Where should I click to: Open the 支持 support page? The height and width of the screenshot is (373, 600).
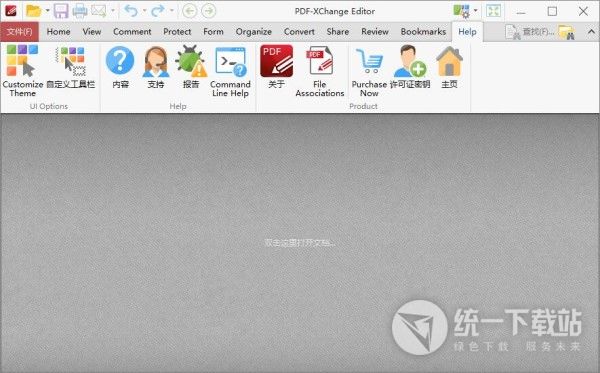156,67
